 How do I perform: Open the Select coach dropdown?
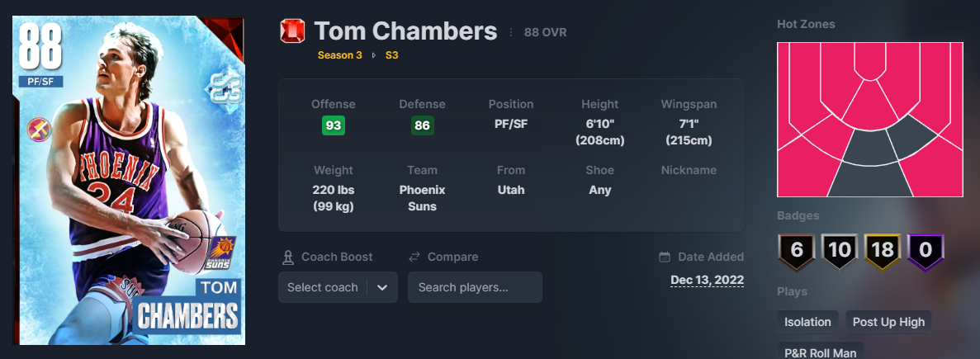pos(324,287)
